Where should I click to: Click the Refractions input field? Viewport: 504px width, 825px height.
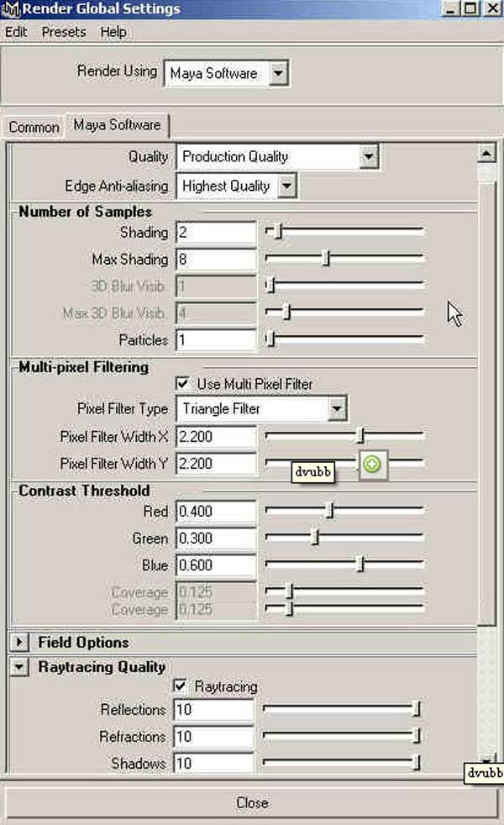click(213, 737)
